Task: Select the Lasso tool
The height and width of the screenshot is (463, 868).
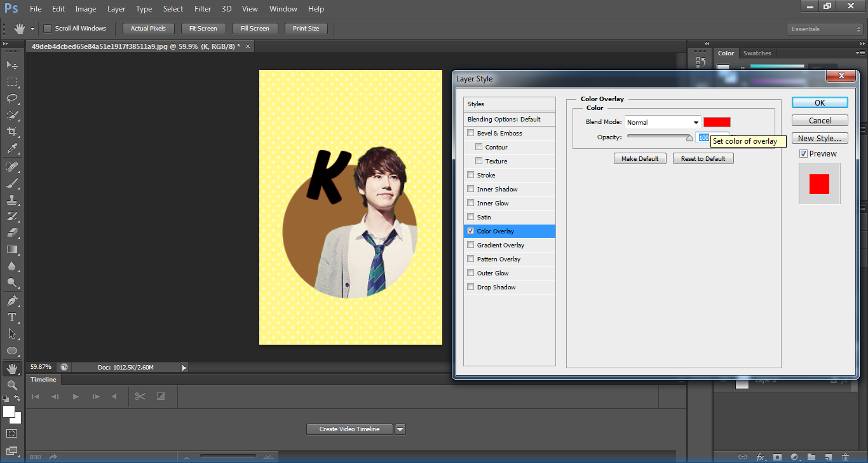Action: pos(12,98)
